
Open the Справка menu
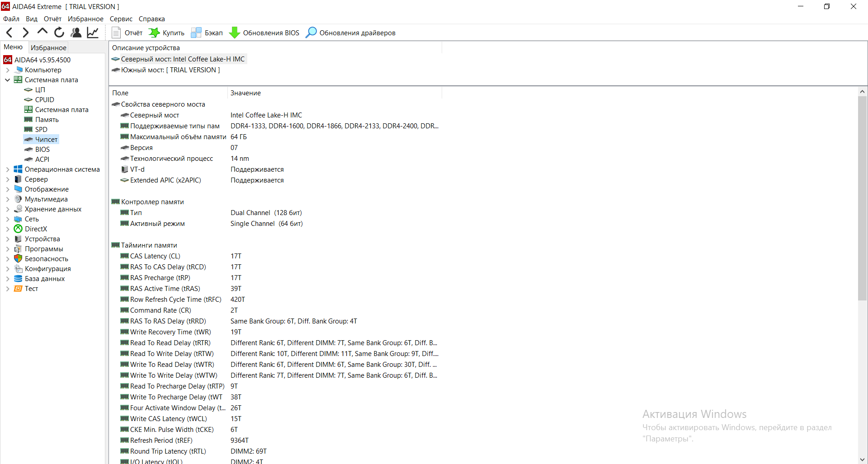pyautogui.click(x=152, y=19)
